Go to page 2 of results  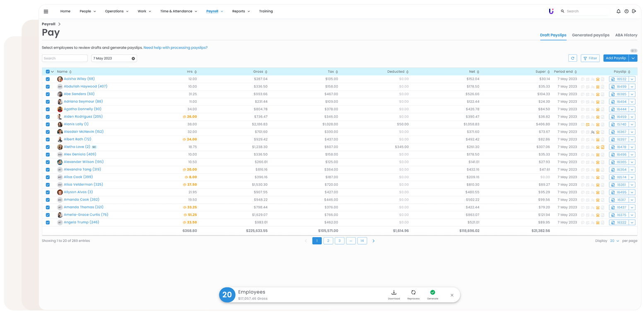pos(328,241)
